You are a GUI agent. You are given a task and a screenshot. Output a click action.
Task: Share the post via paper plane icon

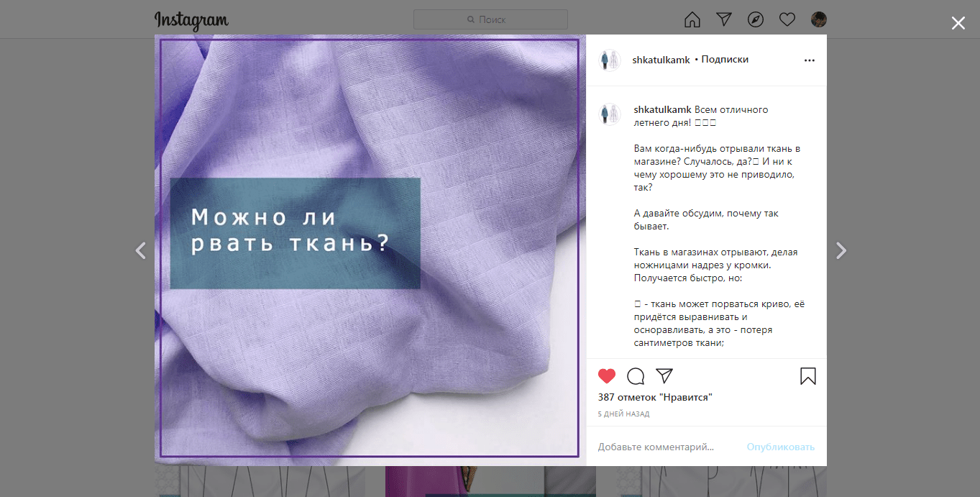(664, 376)
